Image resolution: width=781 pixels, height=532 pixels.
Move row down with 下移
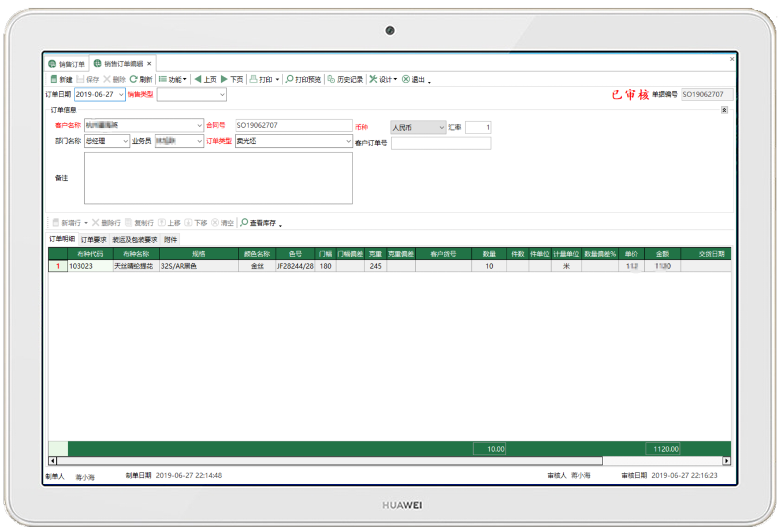pyautogui.click(x=196, y=222)
